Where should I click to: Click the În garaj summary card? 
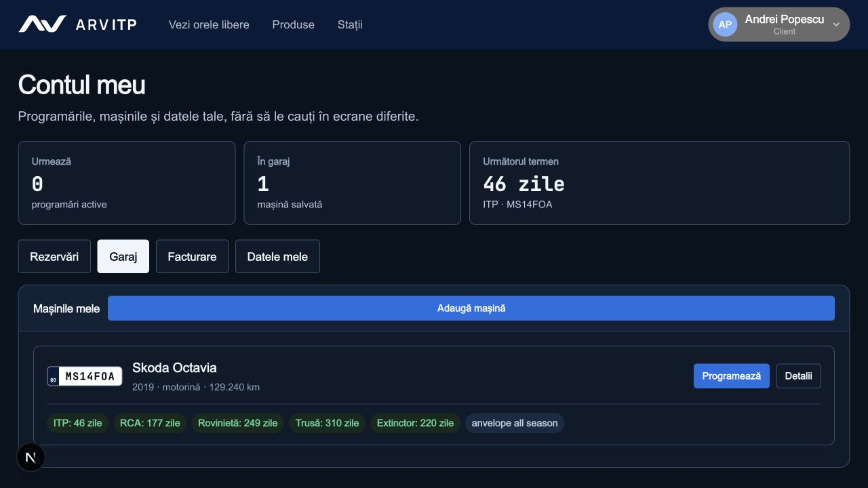pyautogui.click(x=353, y=183)
